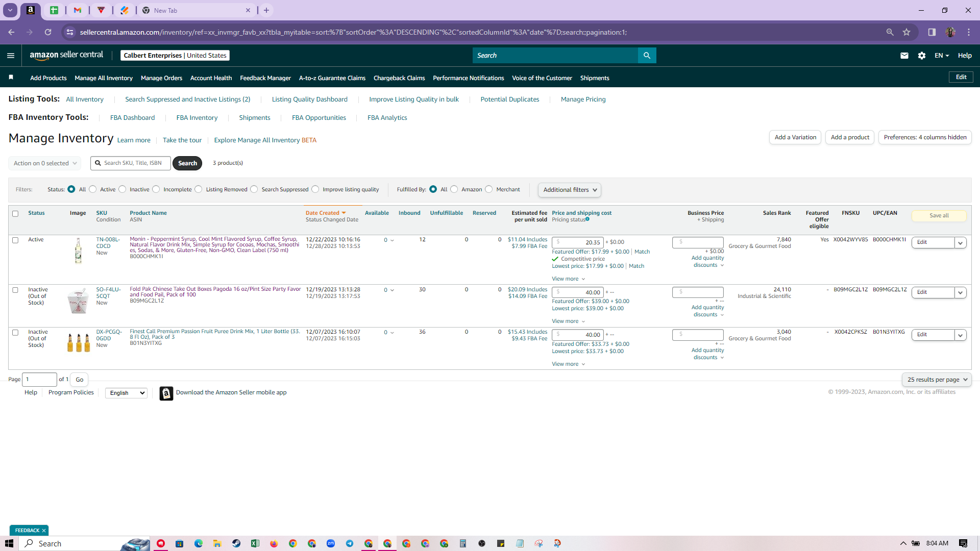Reload the current page
The height and width of the screenshot is (551, 980).
coord(48,32)
